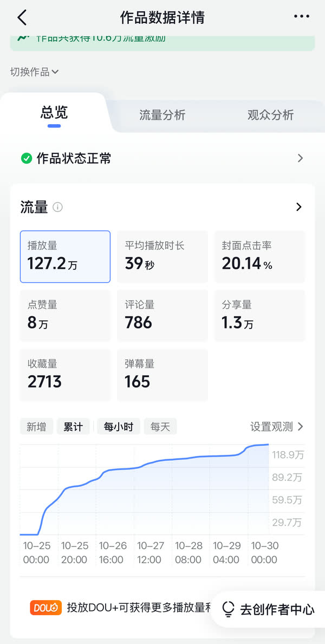Open the three-dot more options menu
The width and height of the screenshot is (325, 644).
302,16
